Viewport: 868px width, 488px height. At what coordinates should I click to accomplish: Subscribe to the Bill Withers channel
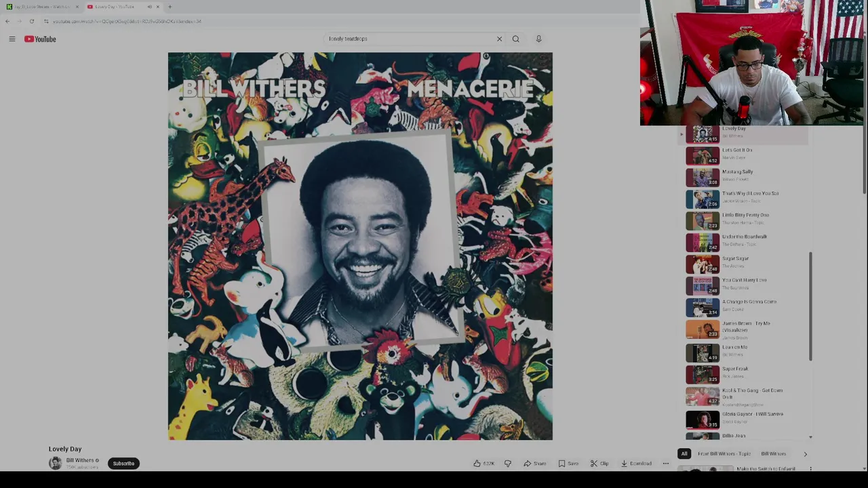(123, 464)
